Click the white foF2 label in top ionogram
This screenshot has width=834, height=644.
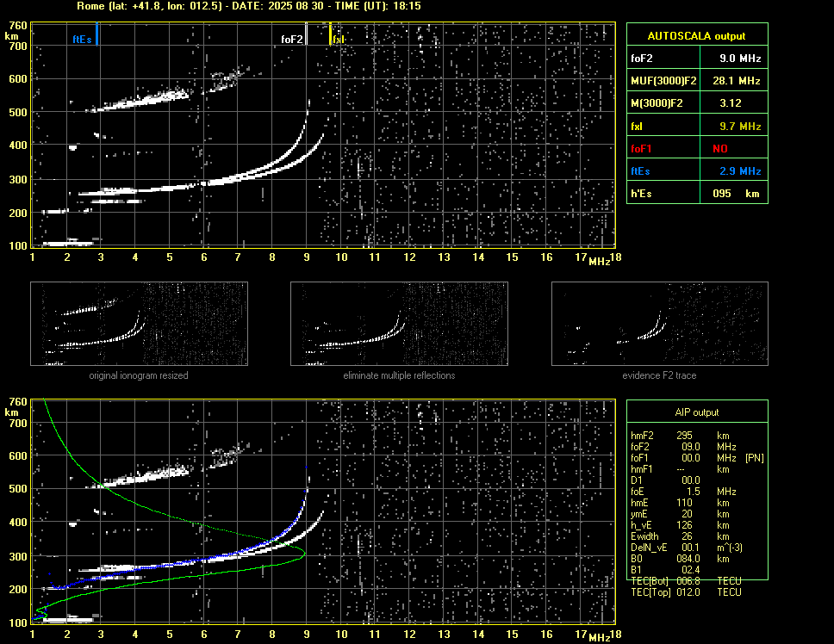click(291, 40)
